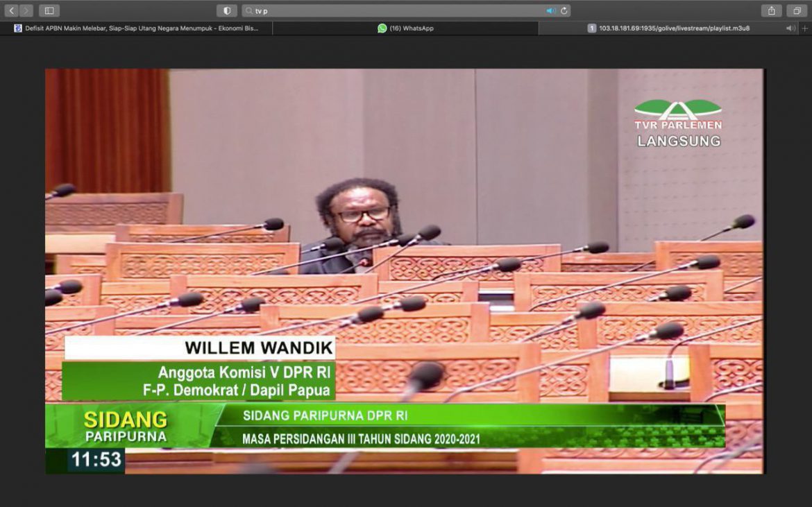
Task: Click the favicon on the Defisit APBN tab
Action: [x=17, y=28]
